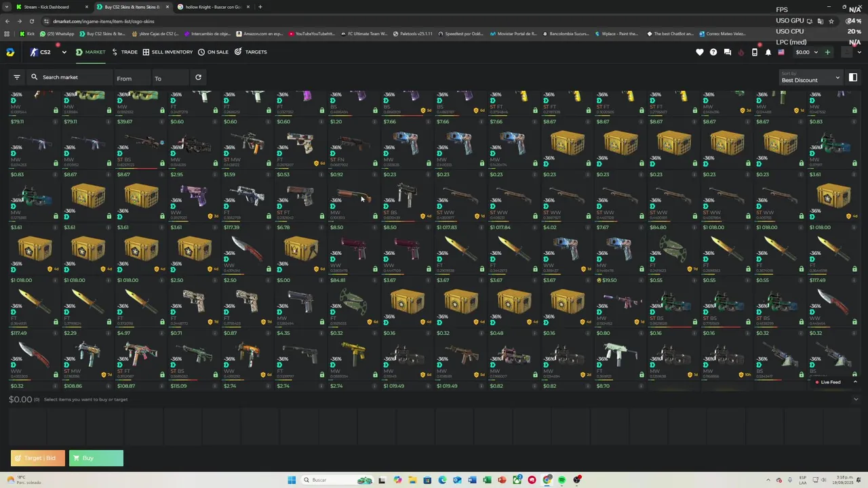This screenshot has width=868, height=488.
Task: Open the Sort by Best Discount dropdown
Action: point(810,77)
